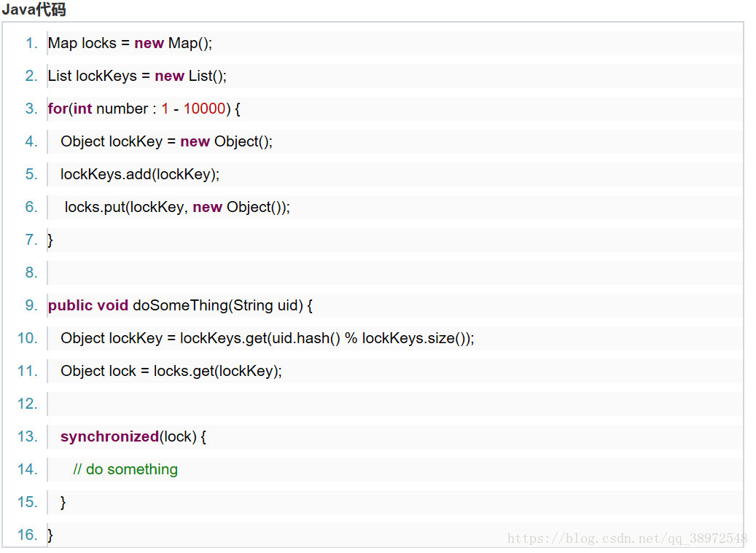Image resolution: width=756 pixels, height=553 pixels.
Task: Click the 'Java代码' heading
Action: (34, 9)
